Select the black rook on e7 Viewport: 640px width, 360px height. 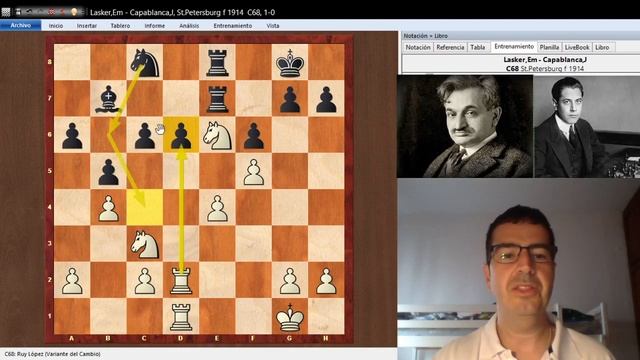coord(217,99)
